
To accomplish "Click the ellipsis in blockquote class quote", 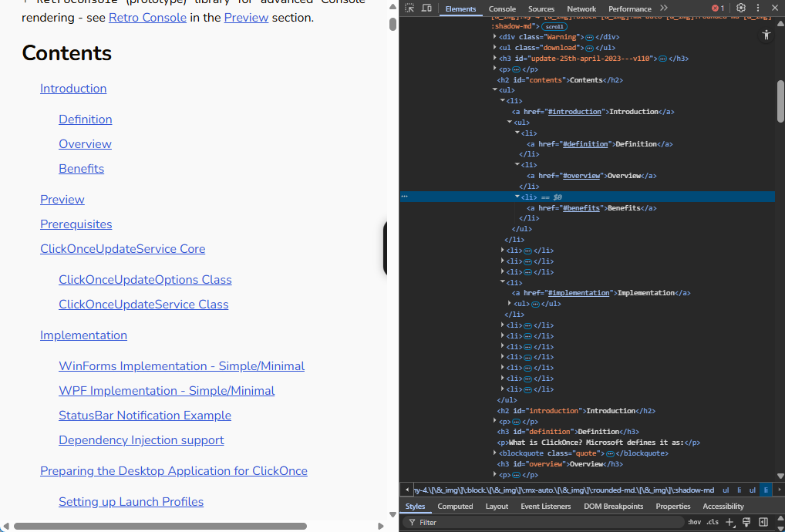I will pyautogui.click(x=610, y=453).
